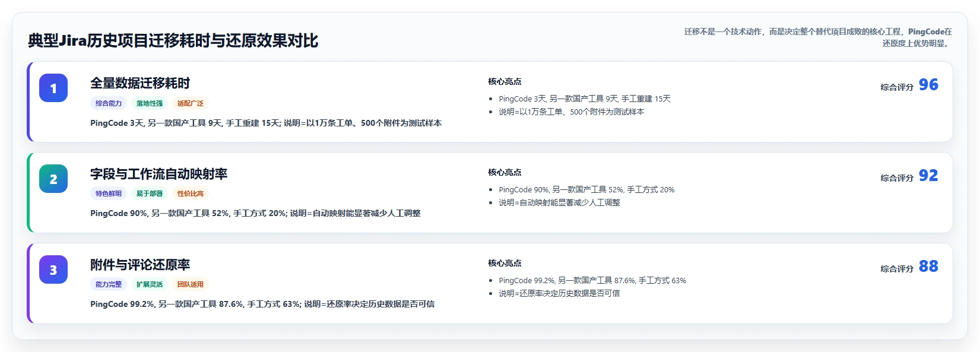Image resolution: width=980 pixels, height=352 pixels.
Task: Click bullet PingCode 3天, 另一款国产工具 9天
Action: coord(585,99)
